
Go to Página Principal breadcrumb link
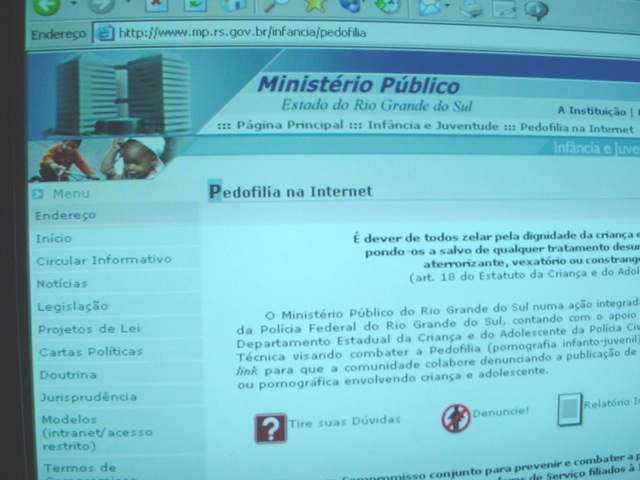click(290, 125)
